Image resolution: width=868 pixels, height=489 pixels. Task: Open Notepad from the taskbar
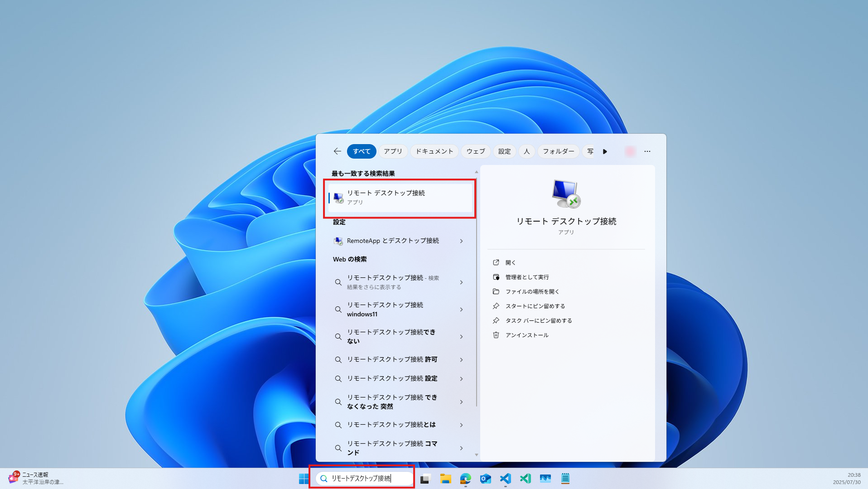565,478
